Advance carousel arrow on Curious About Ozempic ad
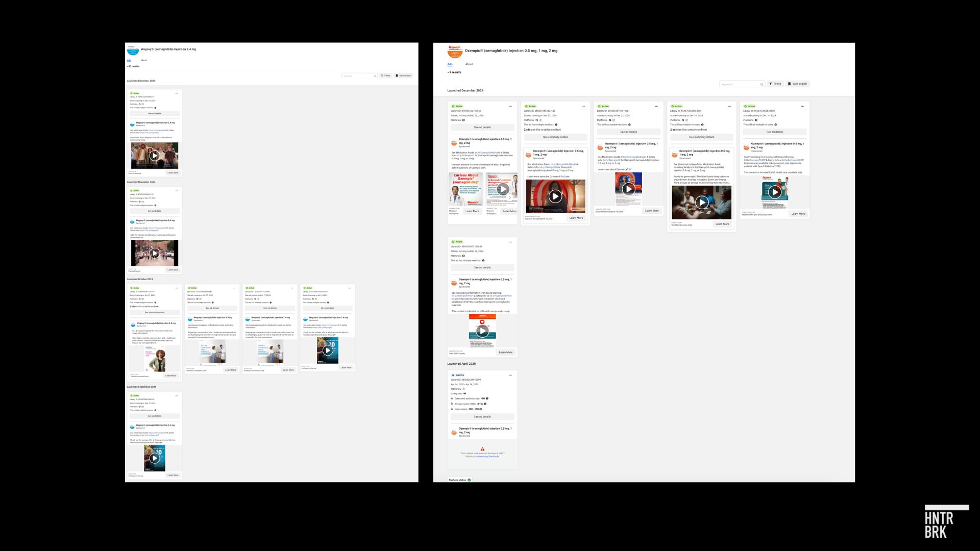This screenshot has height=551, width=980. (x=509, y=197)
